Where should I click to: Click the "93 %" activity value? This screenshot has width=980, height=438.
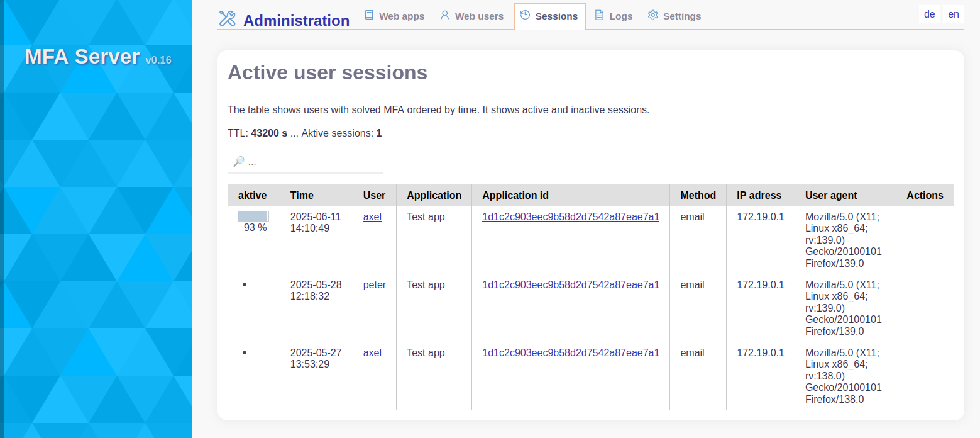[255, 228]
